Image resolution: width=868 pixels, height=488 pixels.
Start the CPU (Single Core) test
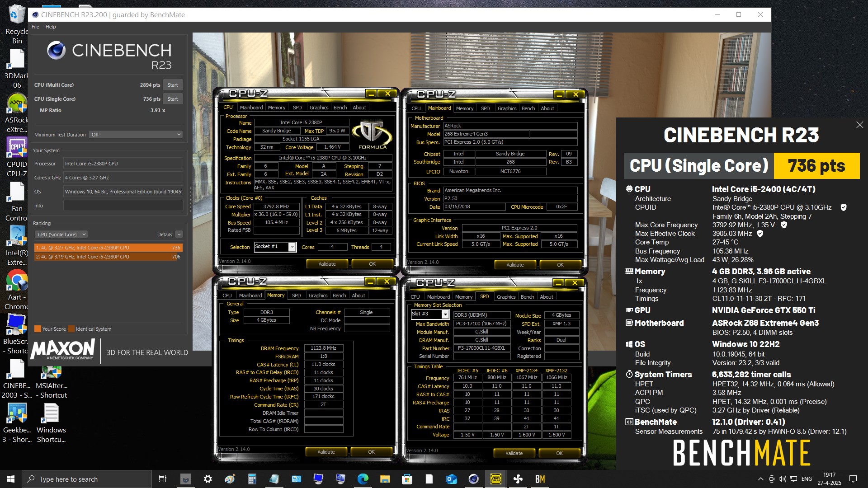pyautogui.click(x=173, y=99)
